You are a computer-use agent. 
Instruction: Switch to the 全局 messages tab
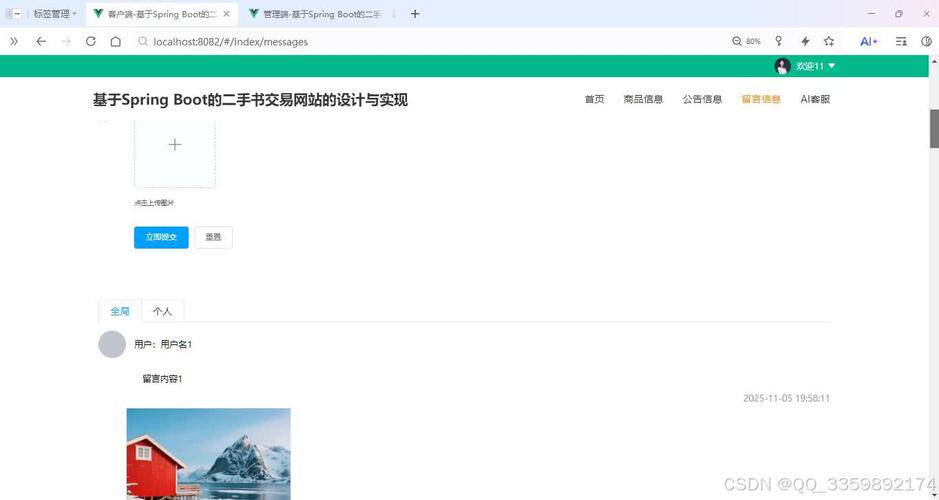120,311
